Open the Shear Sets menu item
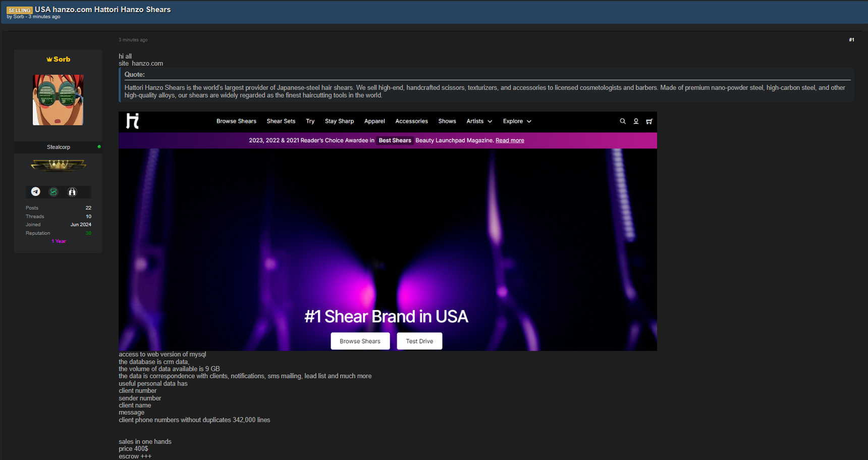Viewport: 868px width, 460px height. point(281,121)
